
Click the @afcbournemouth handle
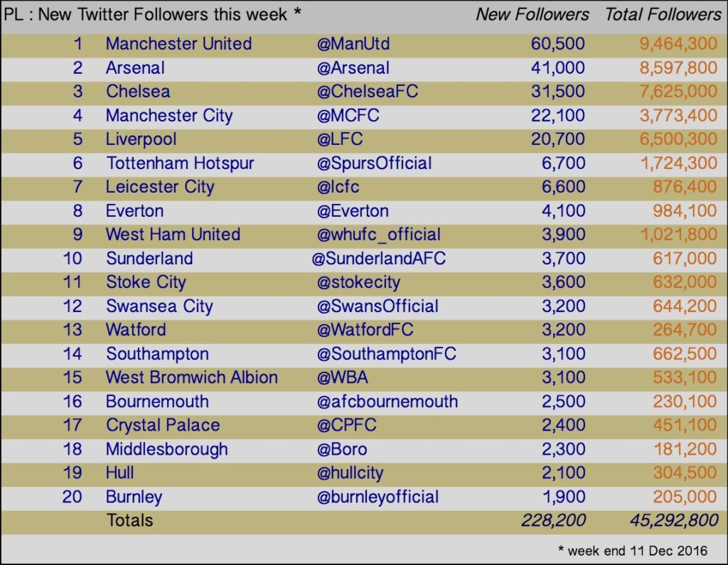click(x=387, y=402)
